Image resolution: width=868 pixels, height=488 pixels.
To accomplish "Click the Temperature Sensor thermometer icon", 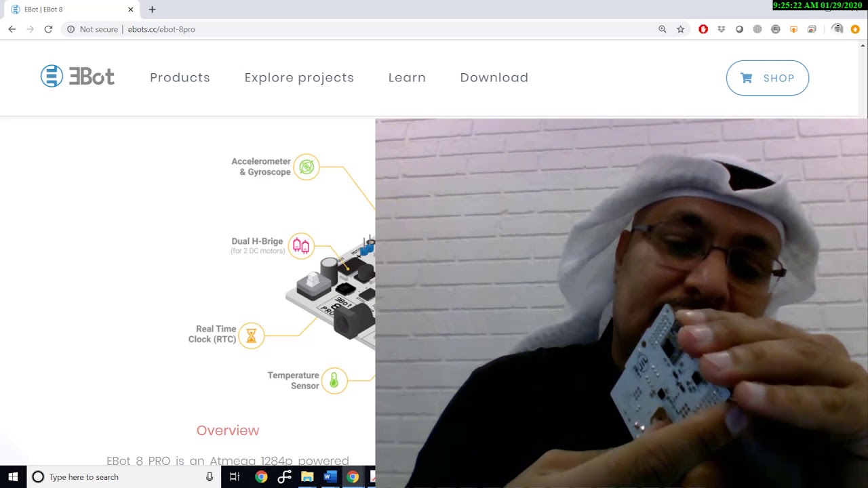I will (334, 380).
